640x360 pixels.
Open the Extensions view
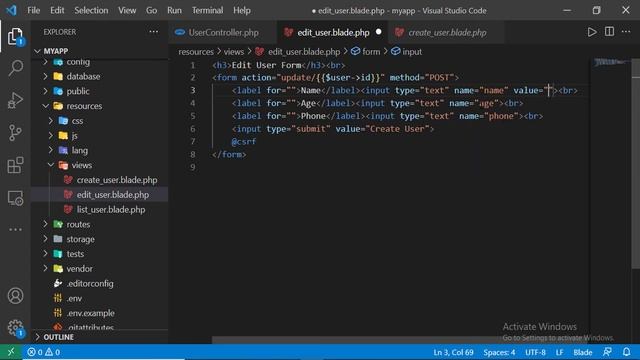[16, 165]
